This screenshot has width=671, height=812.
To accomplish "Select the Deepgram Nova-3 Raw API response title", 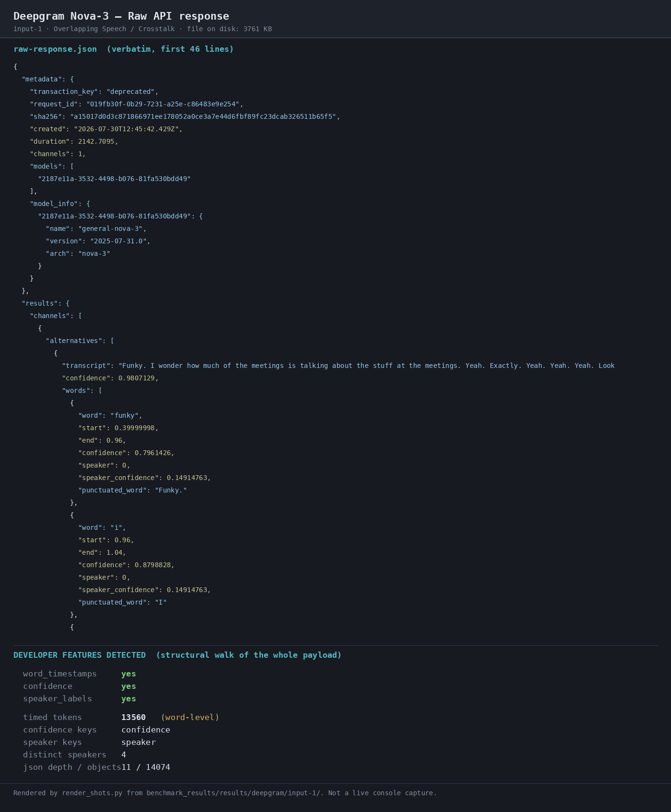I will point(121,16).
